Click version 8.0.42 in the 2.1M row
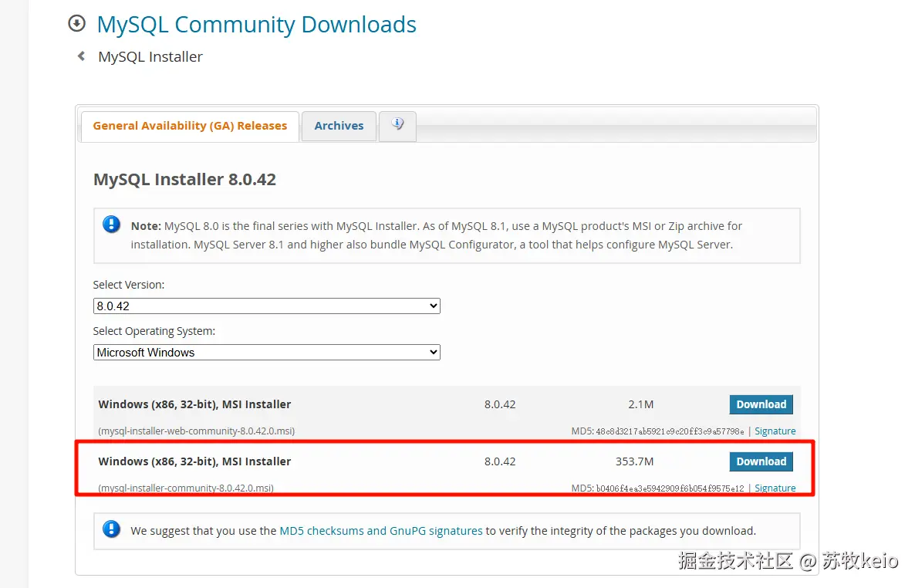The width and height of the screenshot is (915, 588). tap(500, 404)
